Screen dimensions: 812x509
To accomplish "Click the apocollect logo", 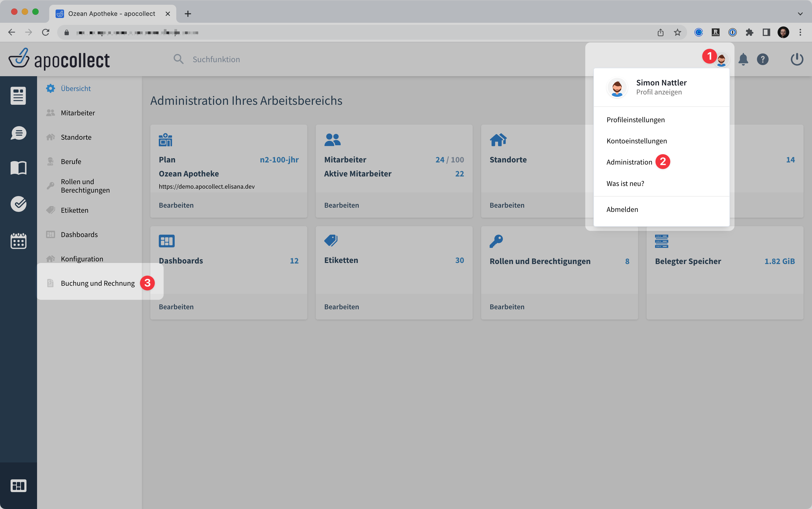I will coord(59,59).
